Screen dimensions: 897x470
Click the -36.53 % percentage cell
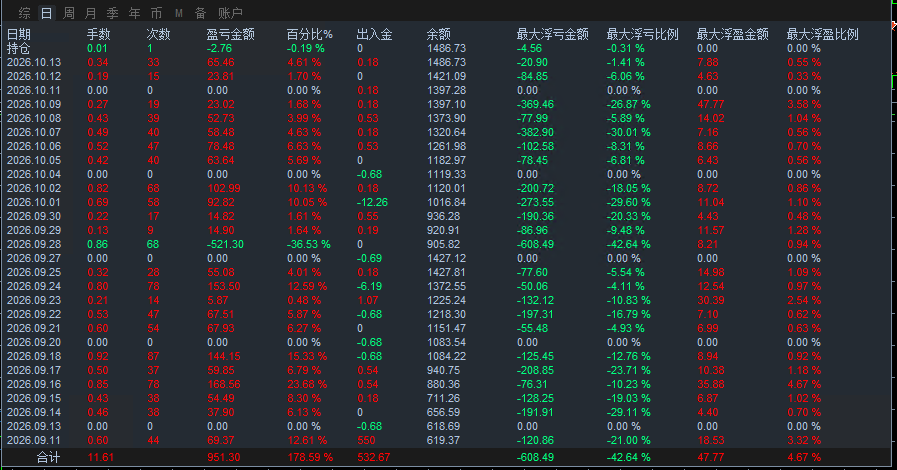[309, 244]
